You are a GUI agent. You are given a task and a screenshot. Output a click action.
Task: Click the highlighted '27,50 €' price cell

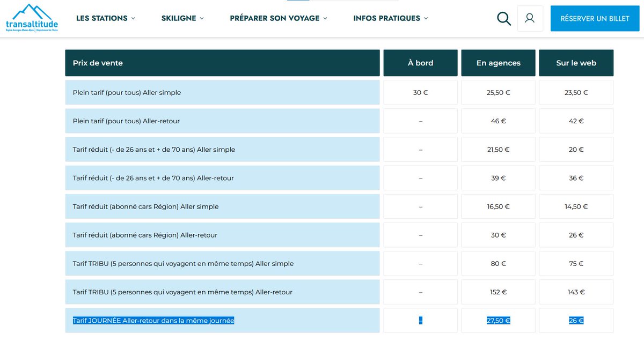coord(499,321)
